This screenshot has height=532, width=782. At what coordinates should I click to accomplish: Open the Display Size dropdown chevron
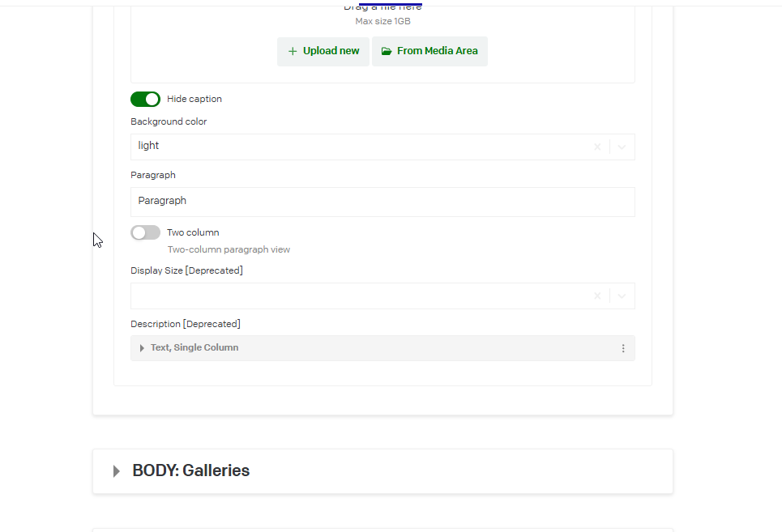pos(622,296)
